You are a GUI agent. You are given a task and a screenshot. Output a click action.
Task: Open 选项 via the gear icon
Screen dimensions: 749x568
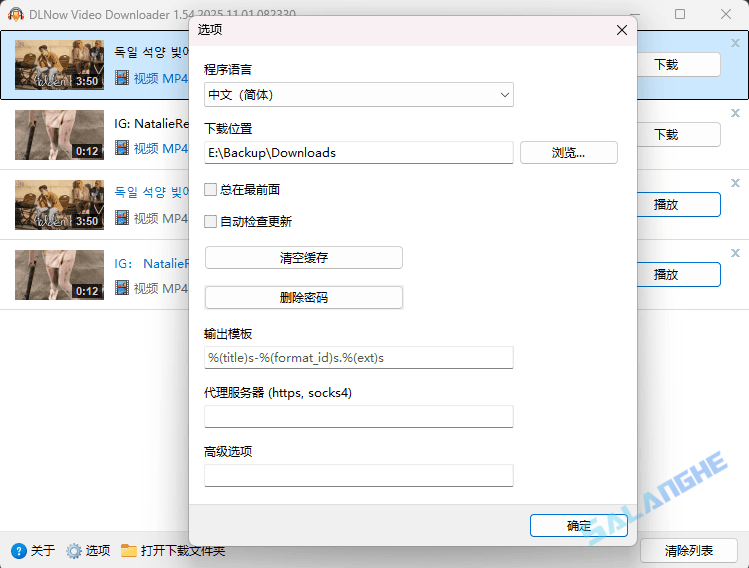[74, 551]
